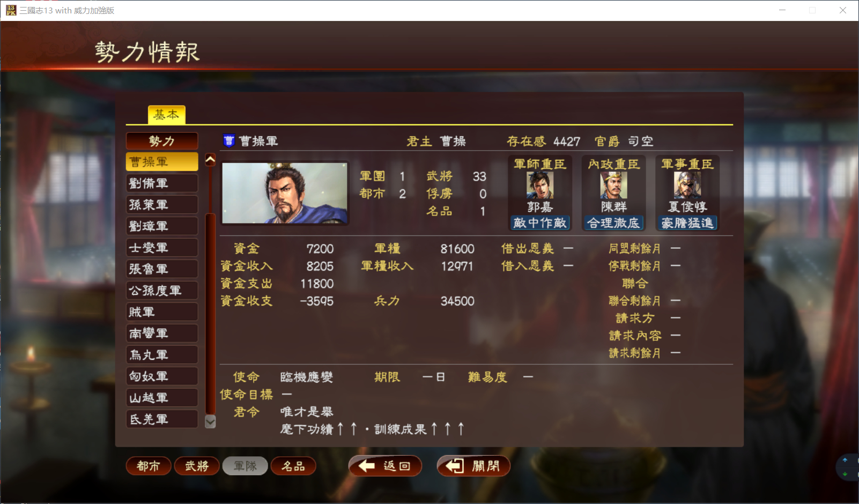
Task: Choose 南蠻軍 from faction list
Action: coord(162,333)
